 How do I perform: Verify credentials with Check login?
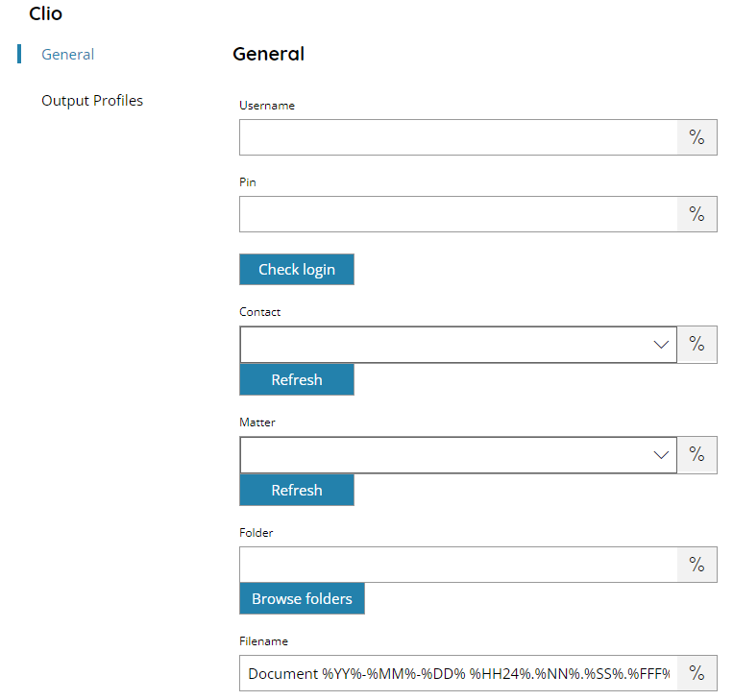[297, 270]
